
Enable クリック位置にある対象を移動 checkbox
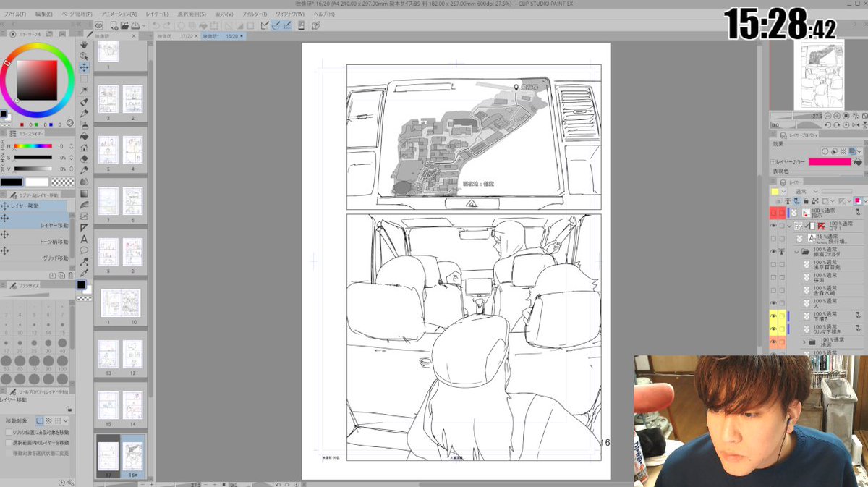coord(8,432)
